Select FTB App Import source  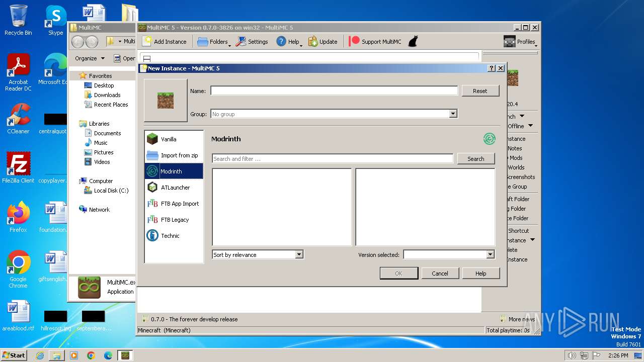(x=174, y=204)
